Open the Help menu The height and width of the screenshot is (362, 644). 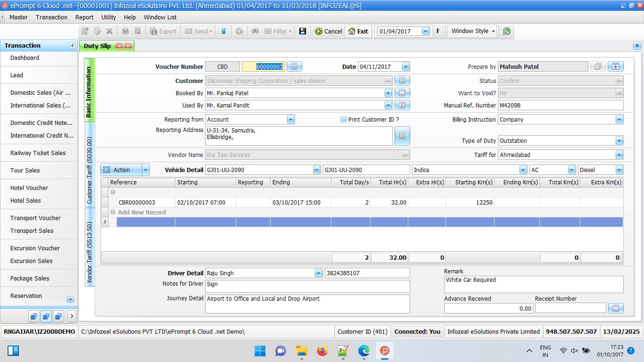(130, 17)
